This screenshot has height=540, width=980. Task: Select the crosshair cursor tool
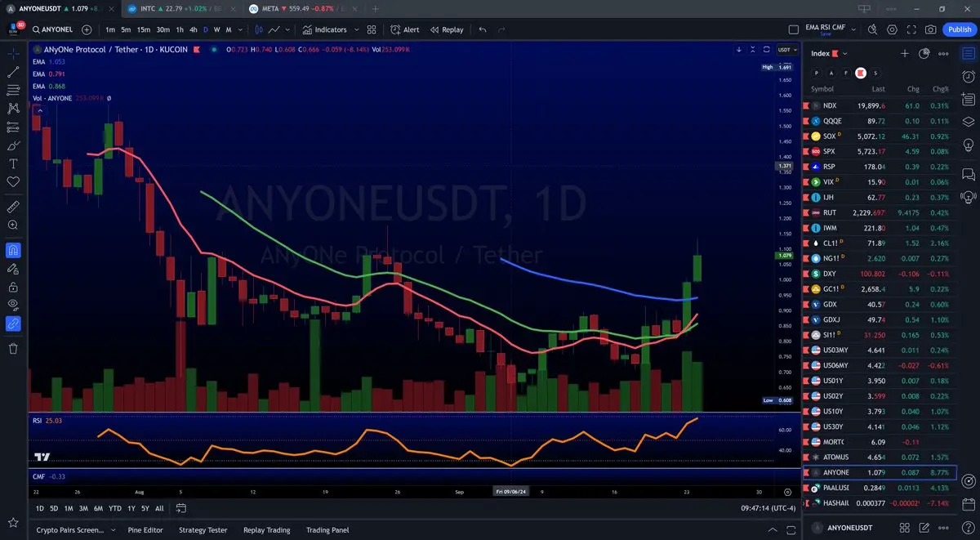pyautogui.click(x=13, y=53)
